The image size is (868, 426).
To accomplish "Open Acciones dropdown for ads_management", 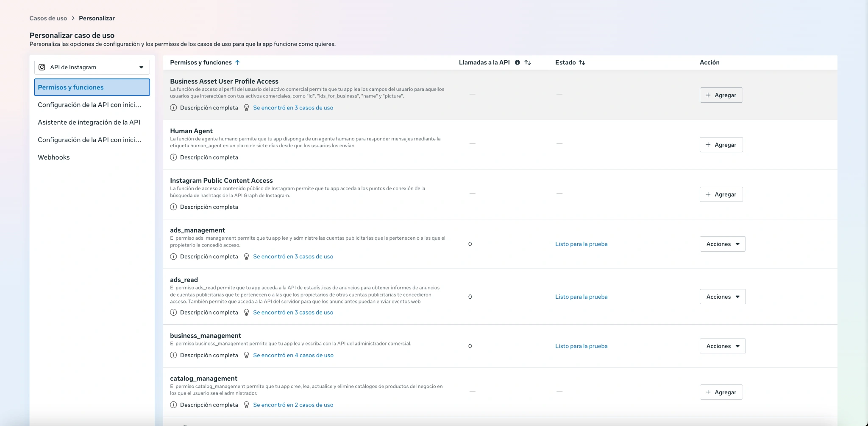I will click(723, 244).
